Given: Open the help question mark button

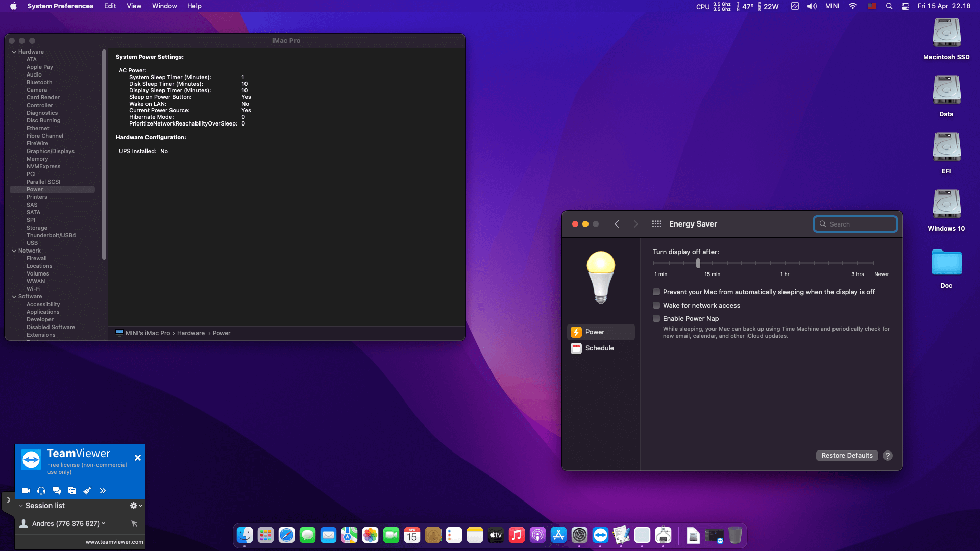Looking at the screenshot, I should point(888,456).
